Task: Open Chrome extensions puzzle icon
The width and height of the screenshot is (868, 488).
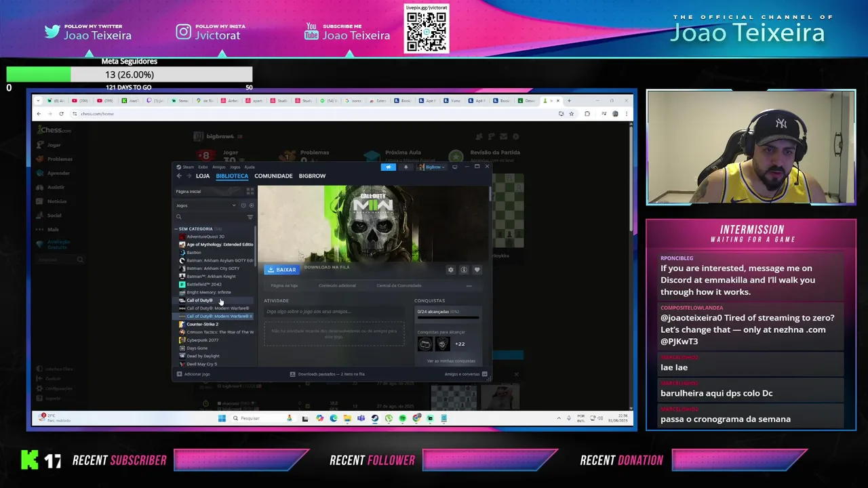Action: (587, 114)
